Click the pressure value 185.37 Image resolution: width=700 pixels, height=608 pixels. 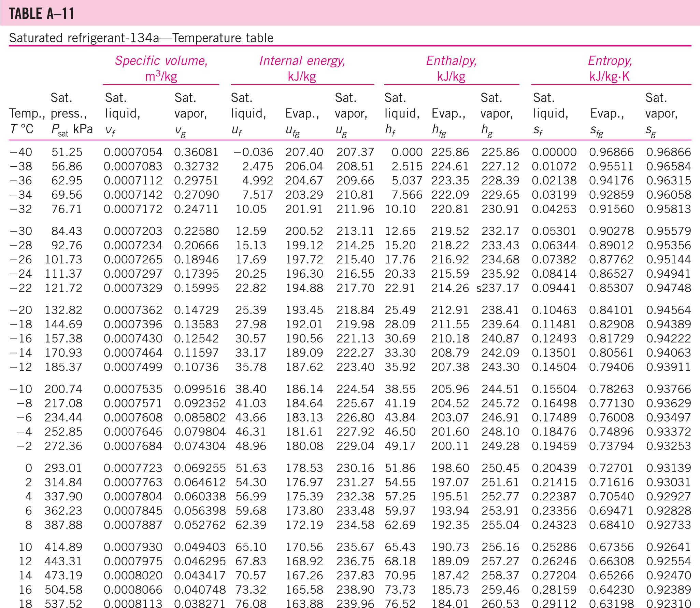coord(63,367)
